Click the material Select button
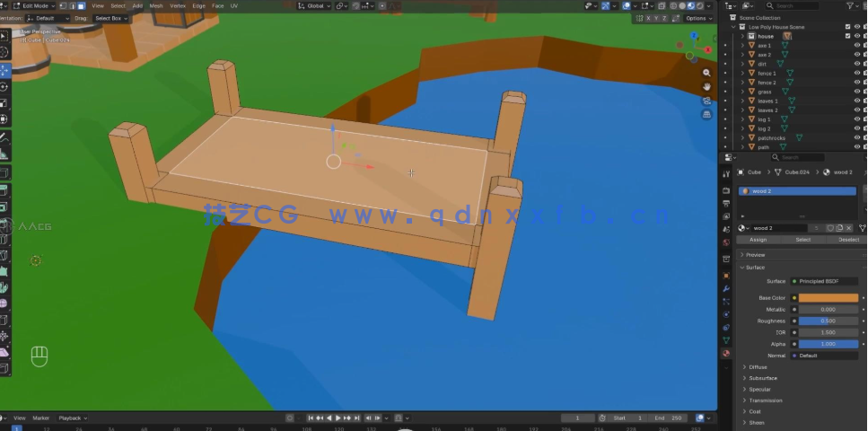This screenshot has height=431, width=868. click(803, 240)
